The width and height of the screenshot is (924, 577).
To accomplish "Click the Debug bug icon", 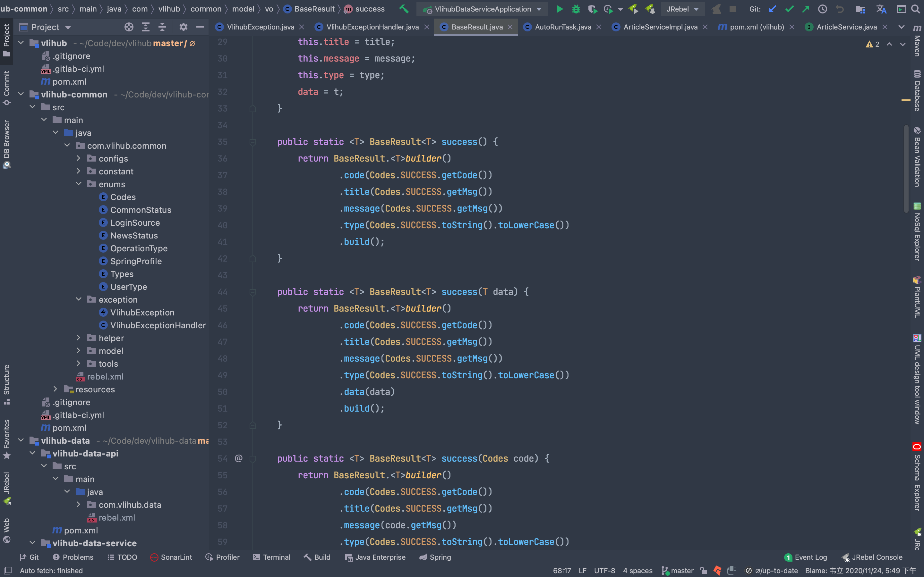I will pos(576,9).
